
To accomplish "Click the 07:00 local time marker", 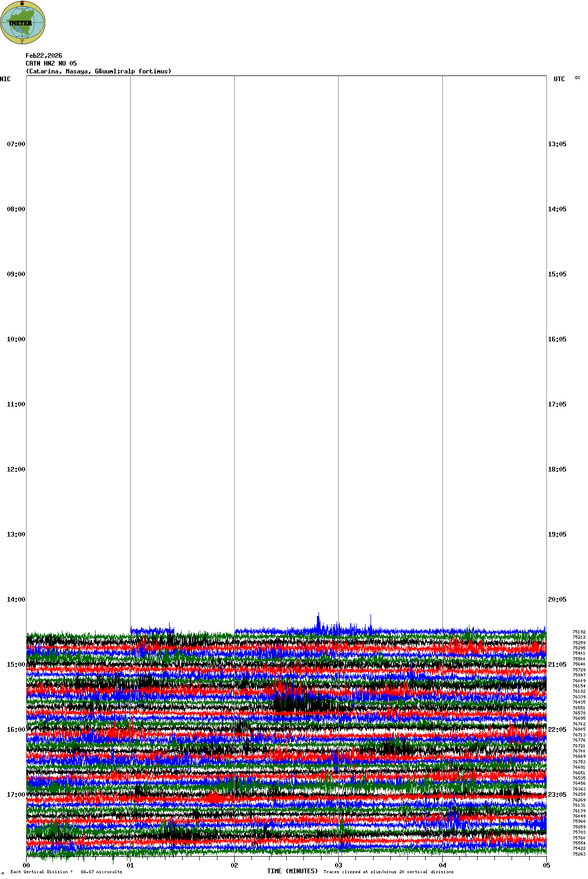I will point(16,144).
